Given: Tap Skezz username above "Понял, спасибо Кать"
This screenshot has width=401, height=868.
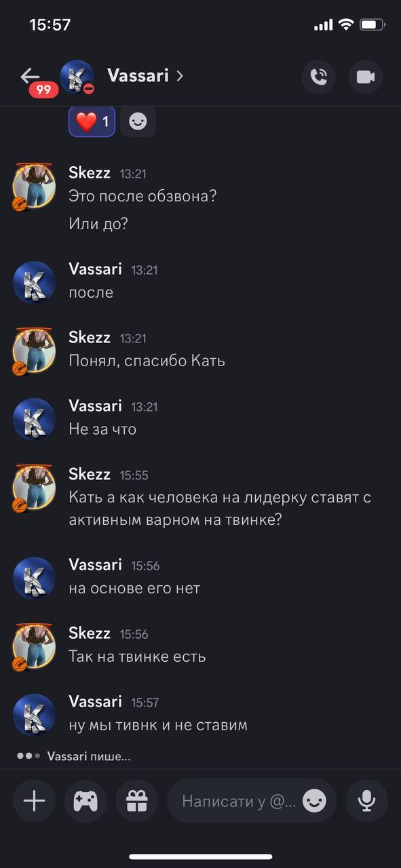Looking at the screenshot, I should [90, 338].
